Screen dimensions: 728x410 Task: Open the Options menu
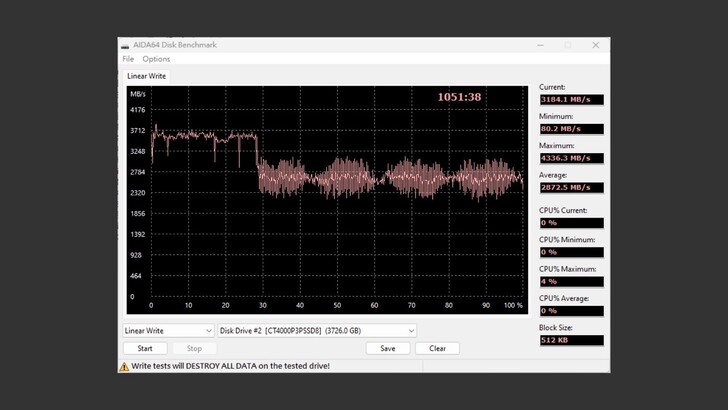coord(156,59)
